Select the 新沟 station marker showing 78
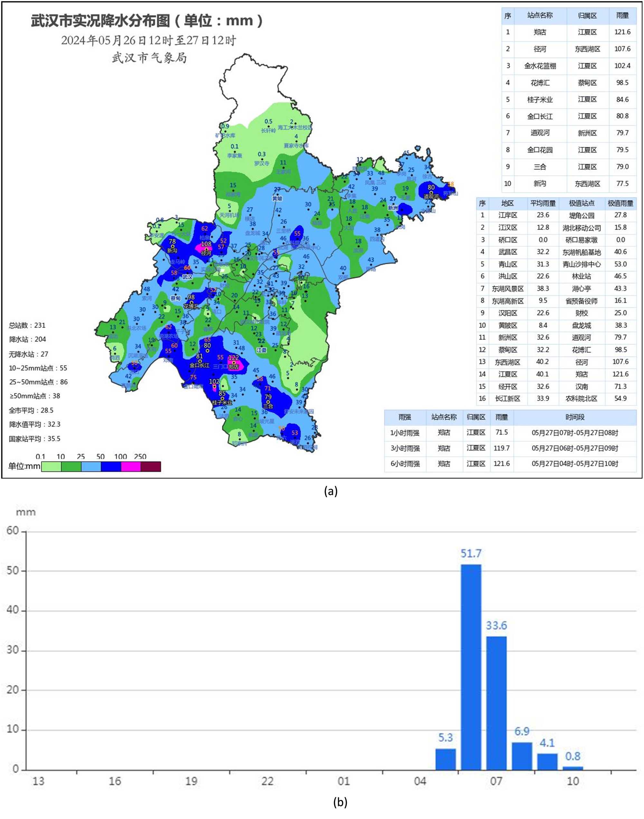This screenshot has height=819, width=644. (x=172, y=246)
